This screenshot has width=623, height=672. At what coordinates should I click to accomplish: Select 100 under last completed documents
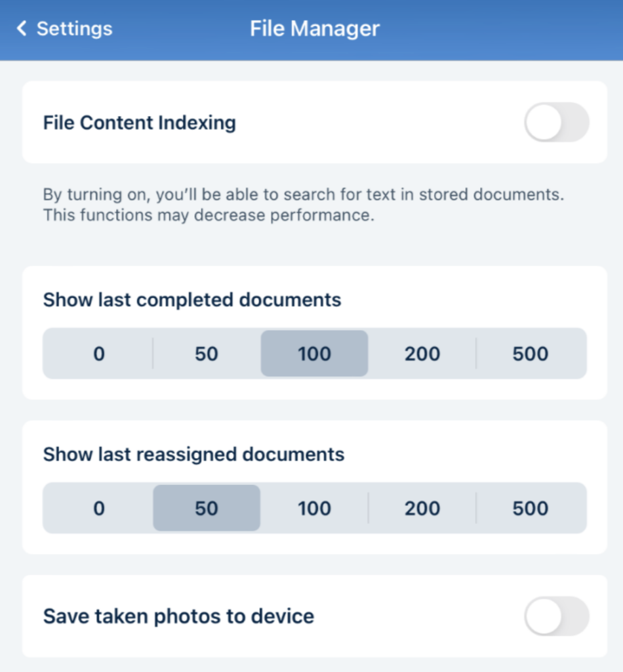click(314, 354)
